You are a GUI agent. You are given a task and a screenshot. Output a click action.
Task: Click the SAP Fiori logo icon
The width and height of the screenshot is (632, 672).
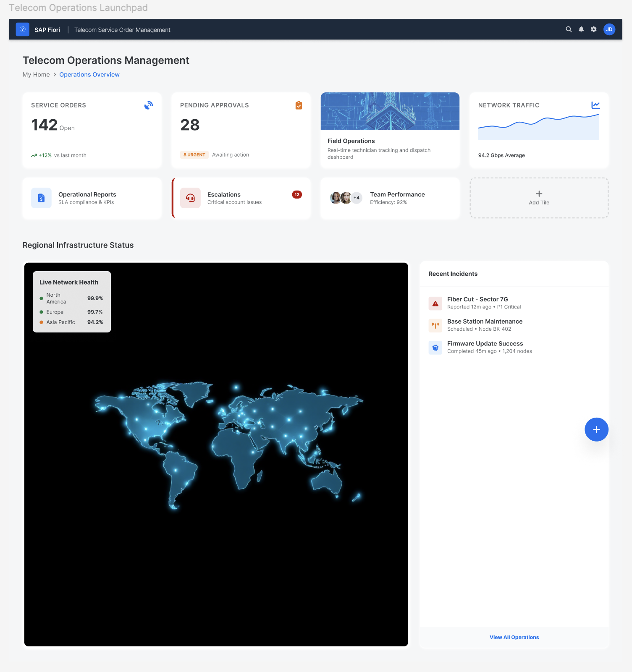tap(23, 29)
